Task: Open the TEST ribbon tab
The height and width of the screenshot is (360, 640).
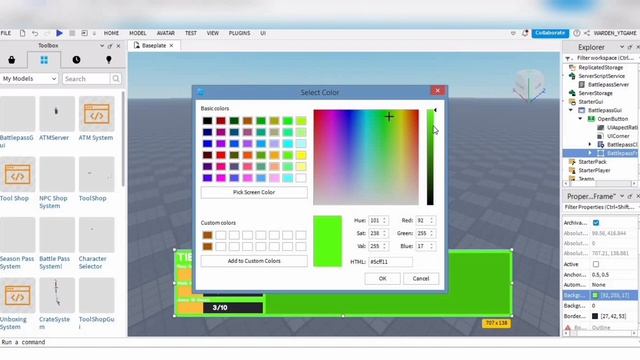Action: point(191,33)
